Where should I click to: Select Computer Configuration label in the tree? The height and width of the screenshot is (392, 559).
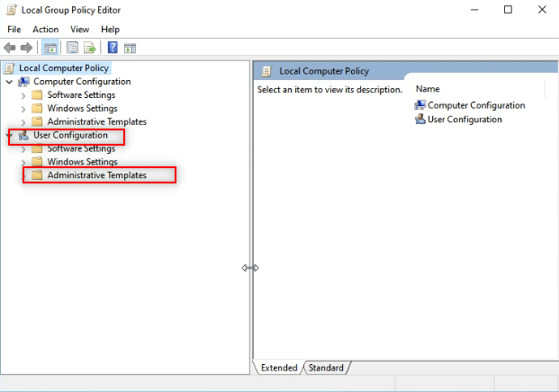[x=82, y=82]
